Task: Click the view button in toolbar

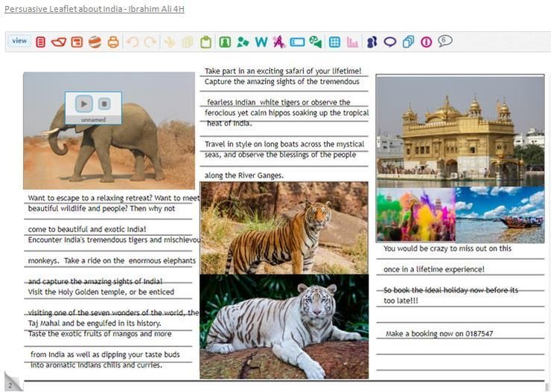Action: (19, 41)
